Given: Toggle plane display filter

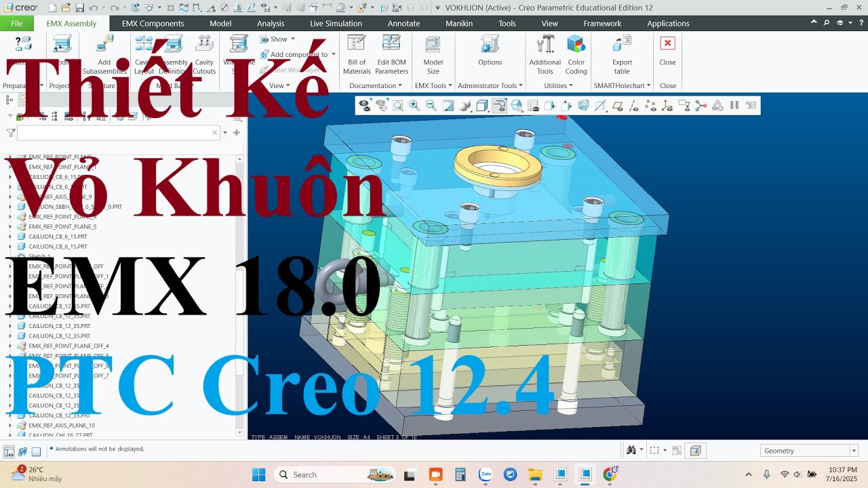Looking at the screenshot, I should coord(618,106).
